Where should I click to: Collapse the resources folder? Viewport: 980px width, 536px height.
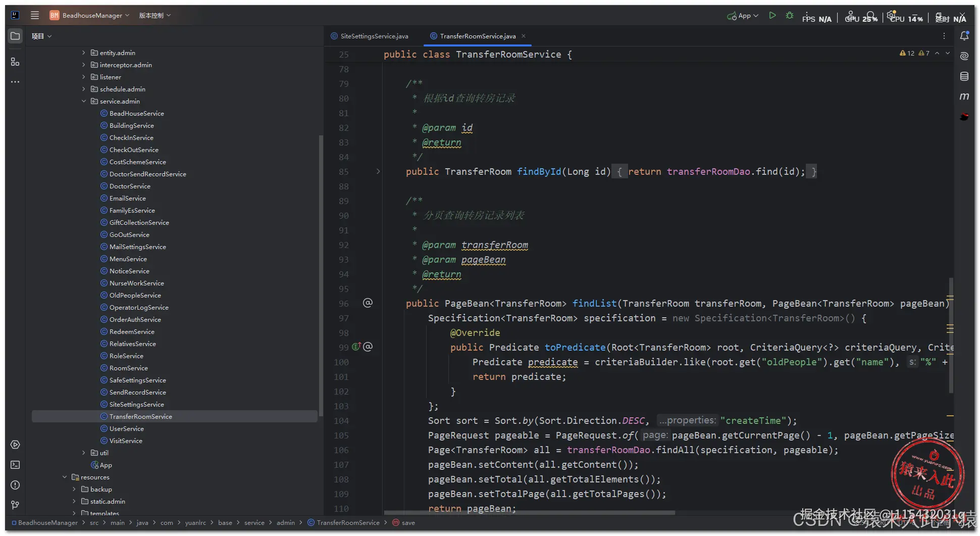(65, 477)
